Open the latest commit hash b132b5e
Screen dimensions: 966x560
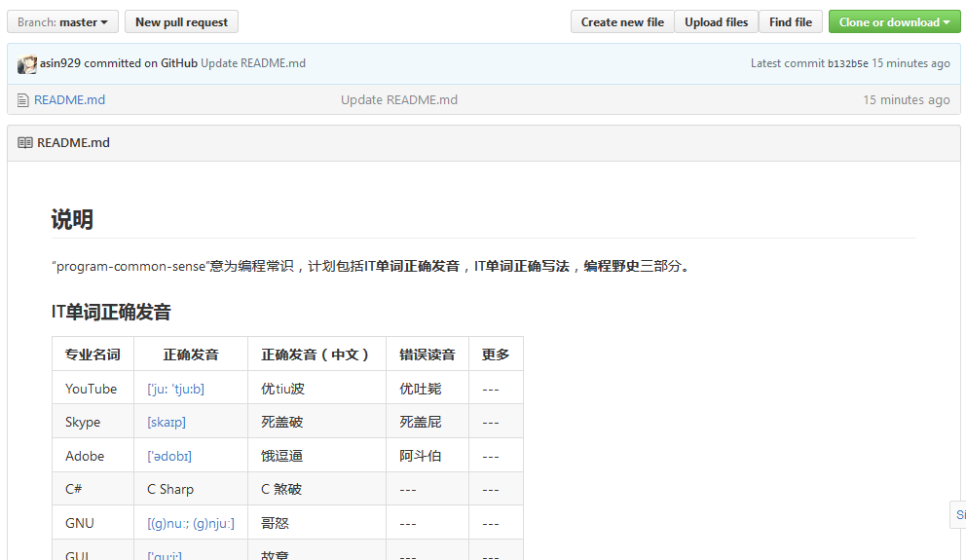[848, 63]
